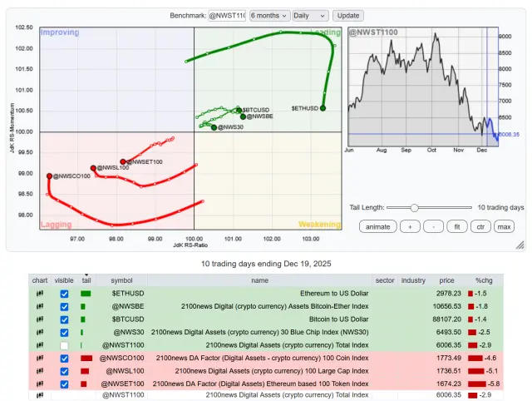532x401 pixels.
Task: Open chart icon for $BTCUSD row
Action: (x=40, y=319)
